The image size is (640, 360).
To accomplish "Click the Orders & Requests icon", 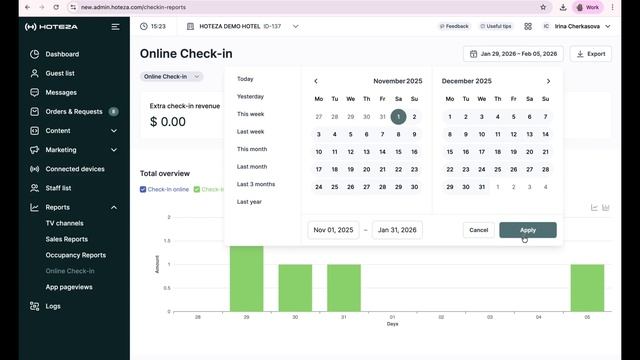I will tap(35, 111).
